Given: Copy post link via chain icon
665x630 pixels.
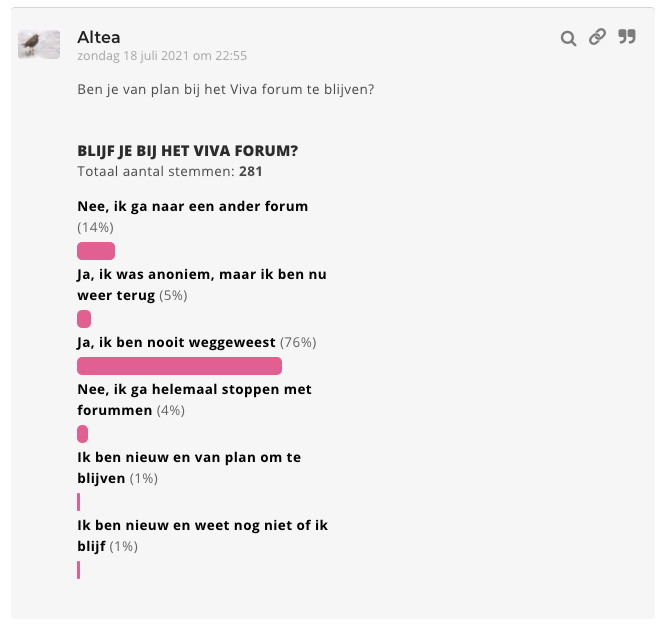Looking at the screenshot, I should (x=597, y=37).
